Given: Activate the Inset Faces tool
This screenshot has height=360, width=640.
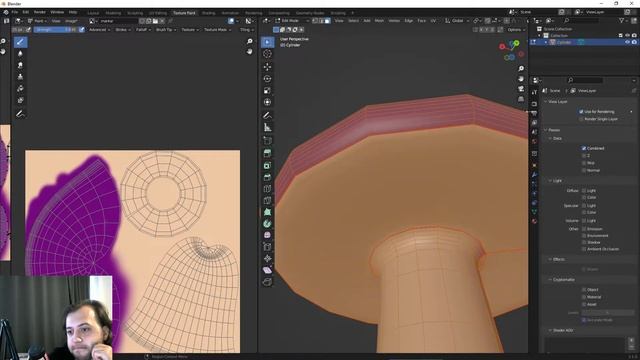Looking at the screenshot, I should coord(267,166).
